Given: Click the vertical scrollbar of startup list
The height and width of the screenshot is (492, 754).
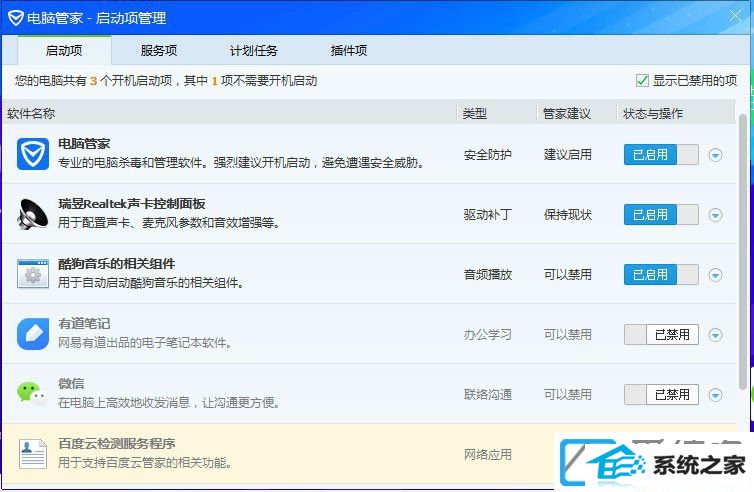Looking at the screenshot, I should (743, 251).
